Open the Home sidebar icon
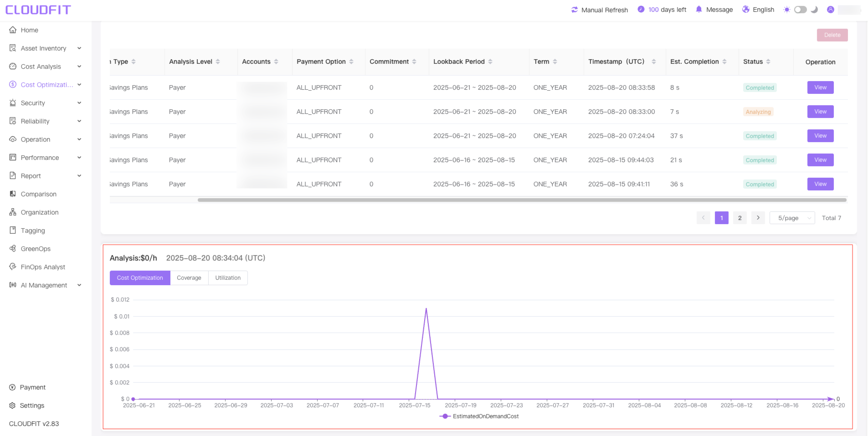The height and width of the screenshot is (436, 868). (13, 30)
